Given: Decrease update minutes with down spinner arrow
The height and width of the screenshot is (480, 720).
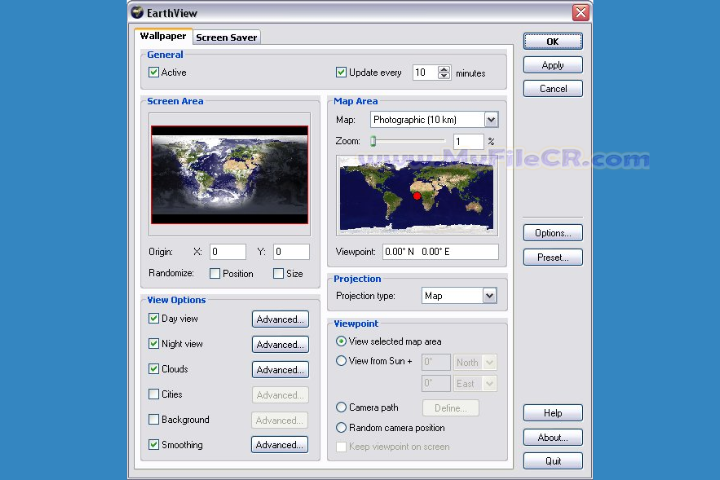Looking at the screenshot, I should tap(444, 76).
